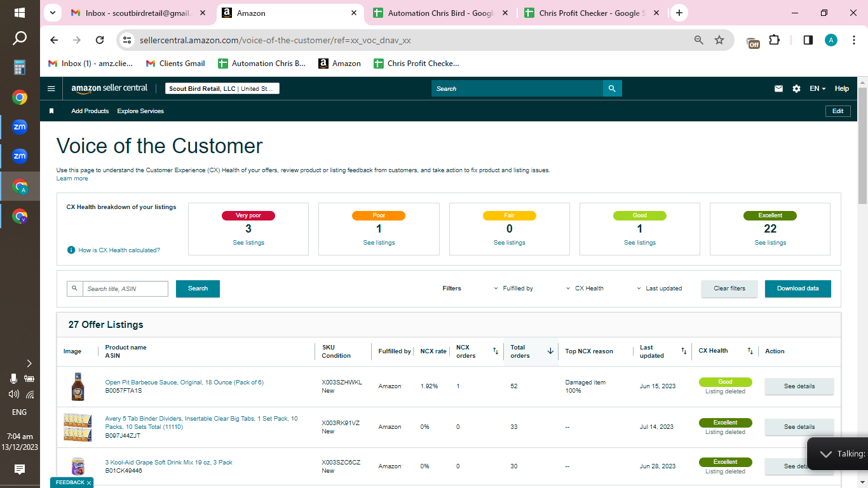
Task: Sort by the Total orders down arrow
Action: pyautogui.click(x=550, y=351)
